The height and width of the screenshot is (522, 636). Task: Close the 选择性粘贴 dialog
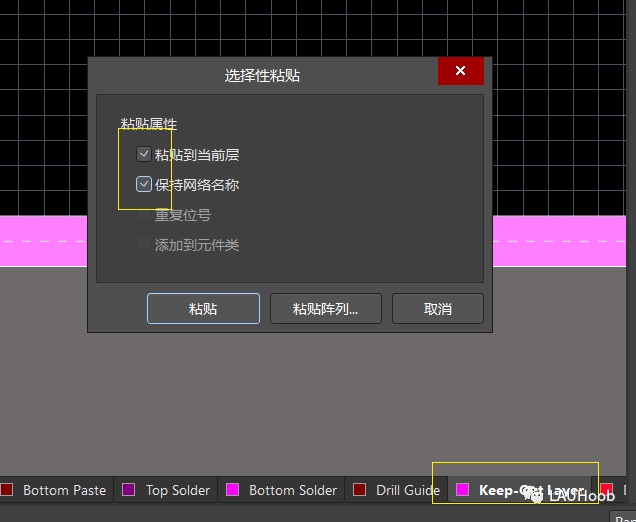460,71
